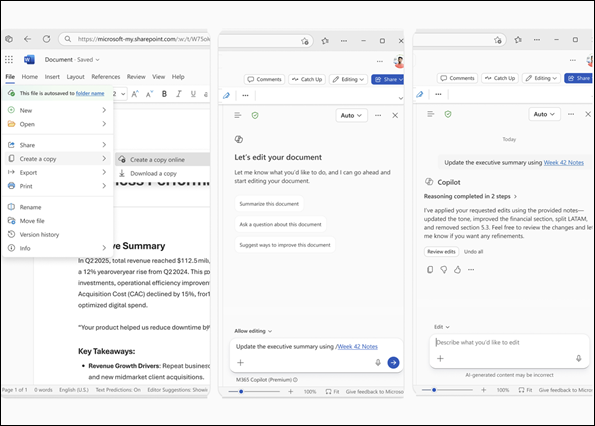Click the thumbs up icon in right pane

[x=457, y=270]
